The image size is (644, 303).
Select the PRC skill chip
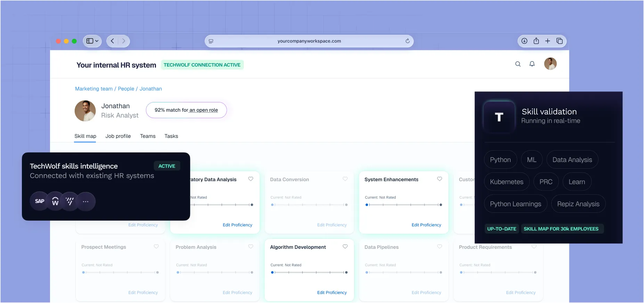[x=546, y=182]
